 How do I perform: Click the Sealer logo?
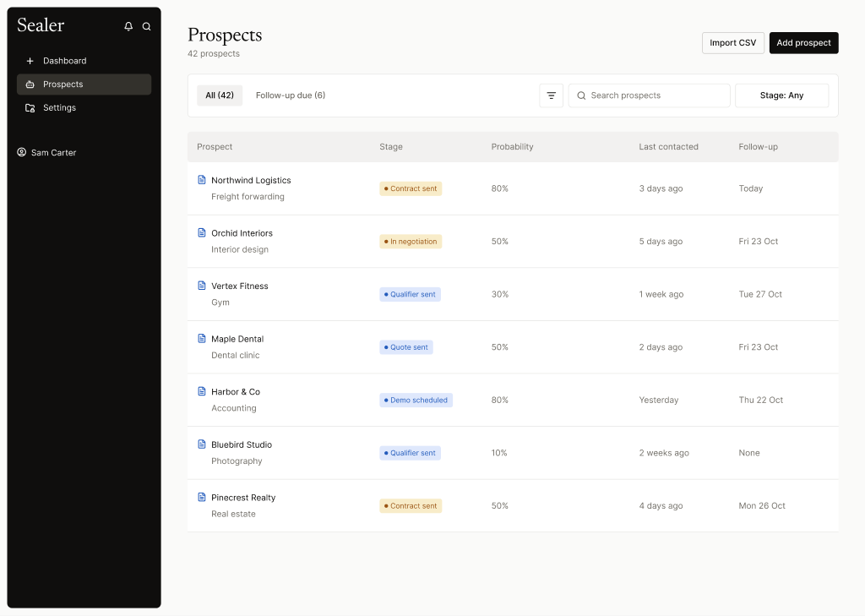(41, 25)
